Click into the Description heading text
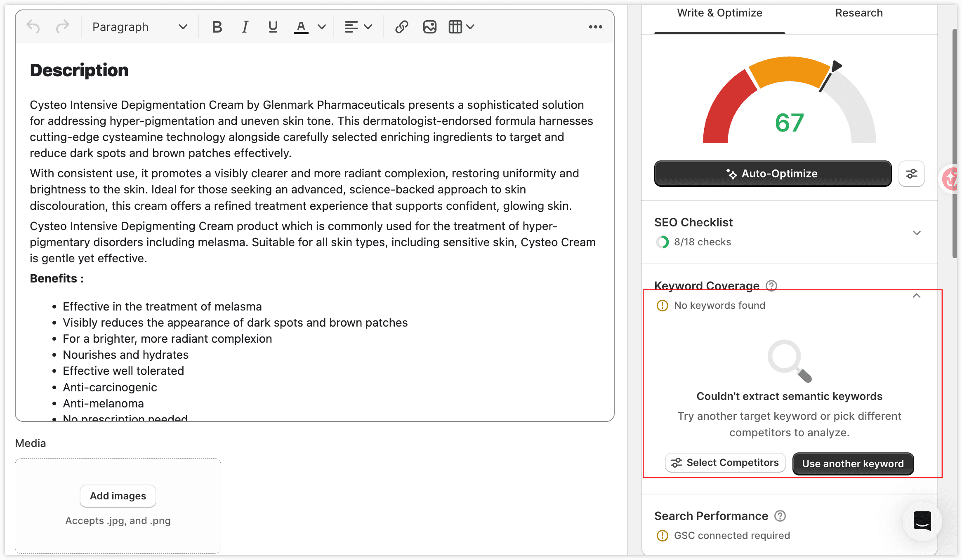This screenshot has height=560, width=962. (x=79, y=70)
